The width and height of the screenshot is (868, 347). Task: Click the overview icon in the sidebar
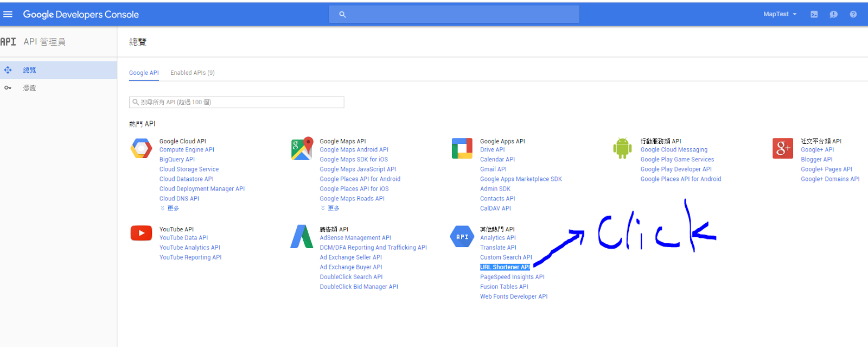point(8,70)
